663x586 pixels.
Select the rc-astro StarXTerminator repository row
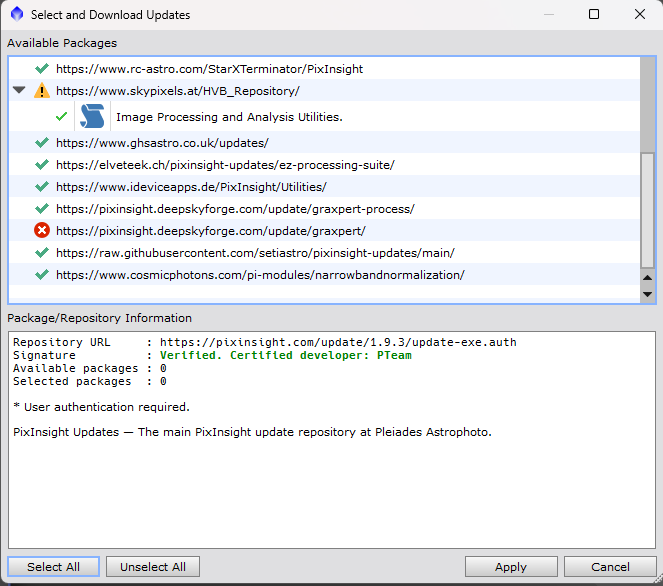pyautogui.click(x=209, y=69)
